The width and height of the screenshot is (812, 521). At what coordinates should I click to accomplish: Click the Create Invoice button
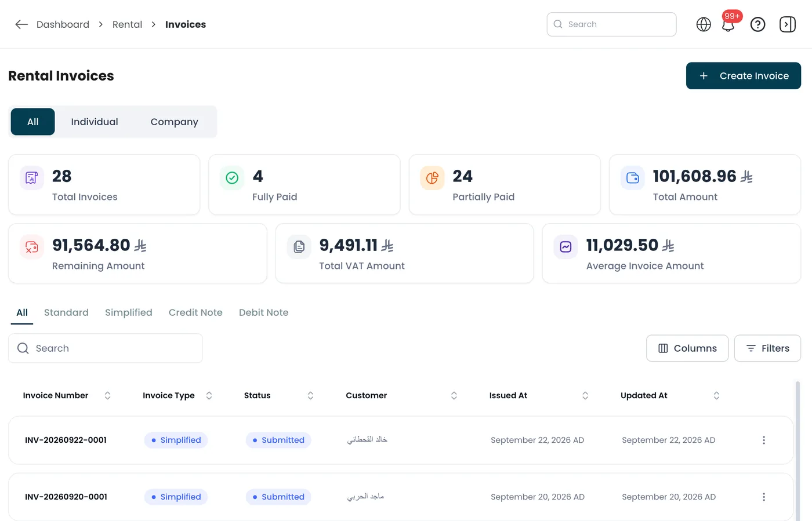point(743,76)
